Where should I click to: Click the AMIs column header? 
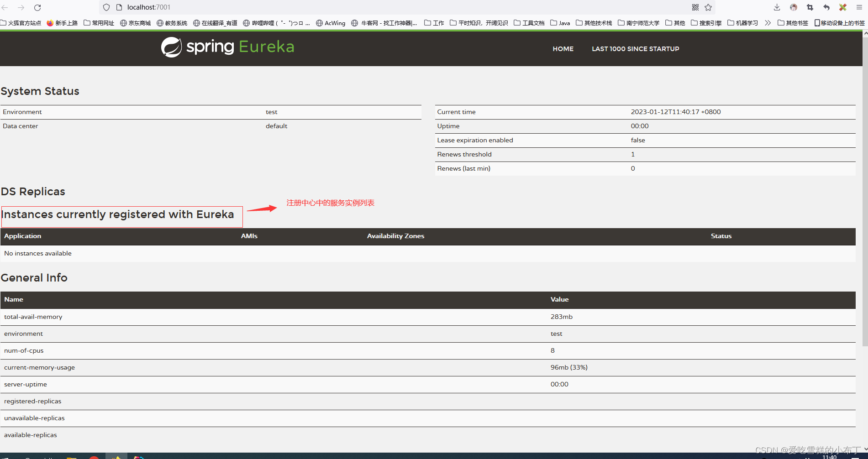(x=249, y=236)
